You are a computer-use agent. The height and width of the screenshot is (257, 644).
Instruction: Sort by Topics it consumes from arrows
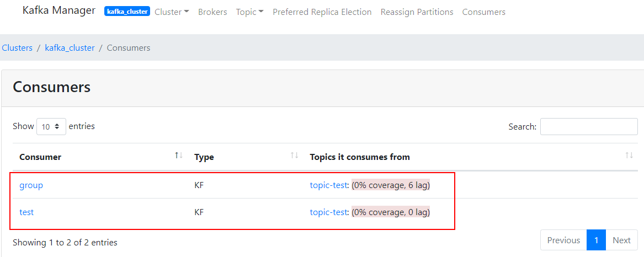(x=629, y=156)
